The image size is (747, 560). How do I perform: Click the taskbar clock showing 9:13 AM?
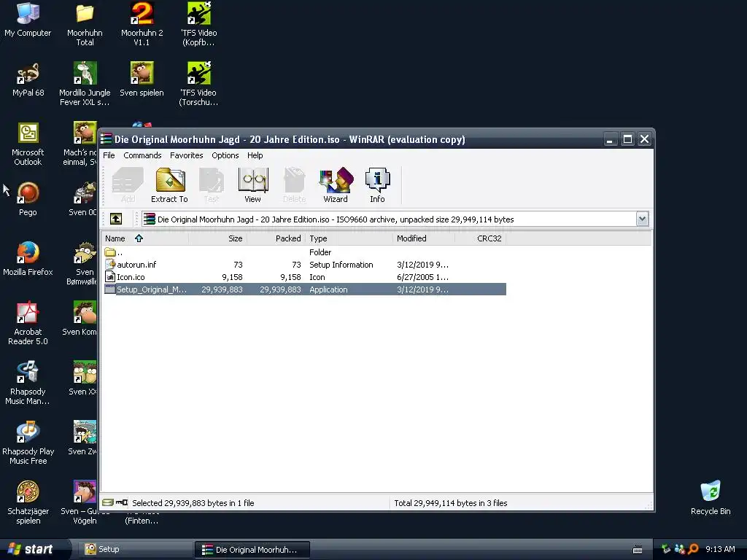click(720, 549)
